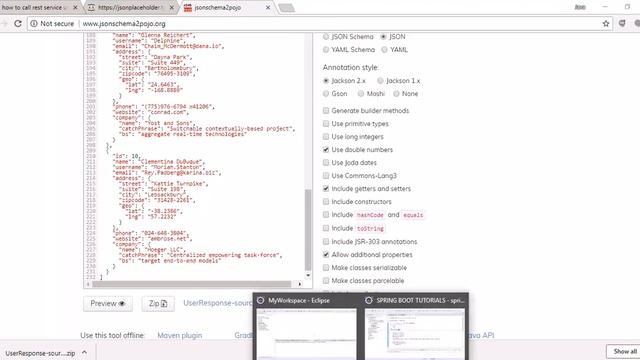Viewport: 640px width, 360px height.
Task: Uncheck Allow additional properties
Action: point(326,255)
